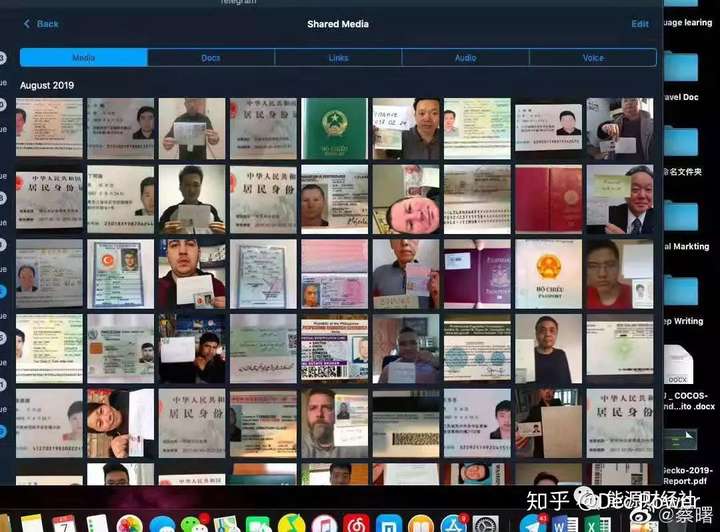Open the ID card thumbnail with QR code

point(334,349)
